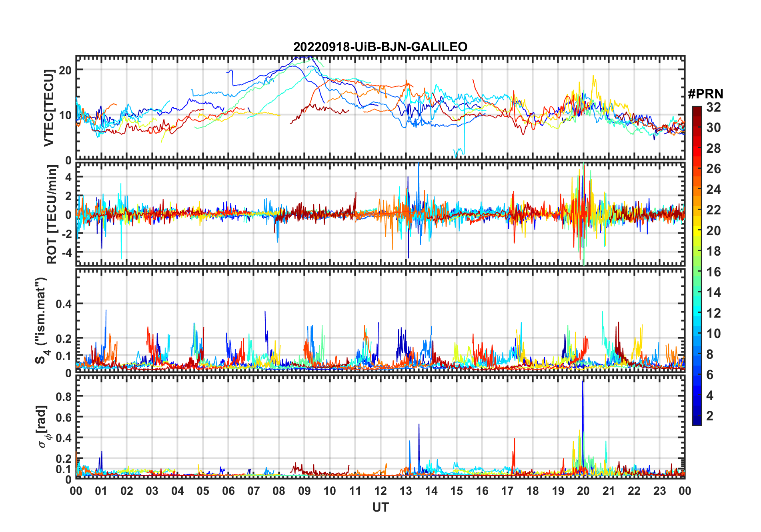The image size is (761, 532).
Task: Click the orange colorbar region near 24
Action: tap(697, 190)
